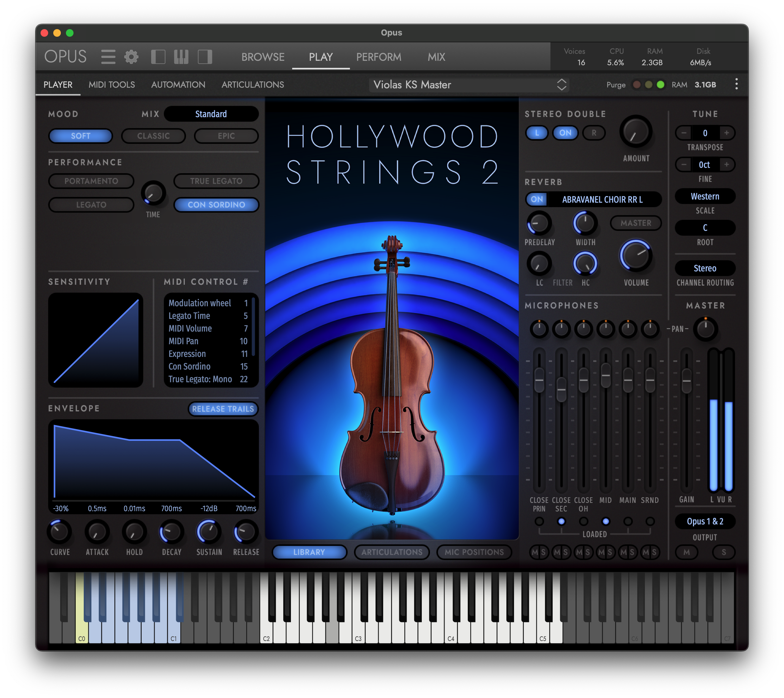784x698 pixels.
Task: Toggle the Release Trails button
Action: (223, 409)
